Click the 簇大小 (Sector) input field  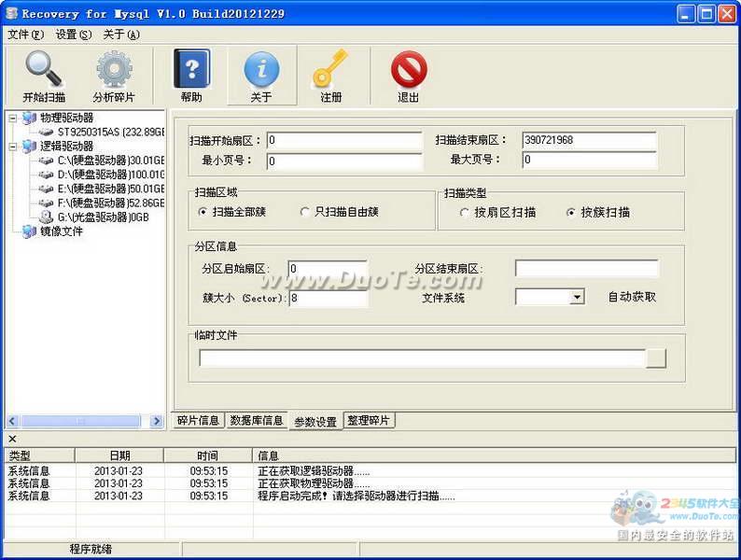(x=329, y=298)
